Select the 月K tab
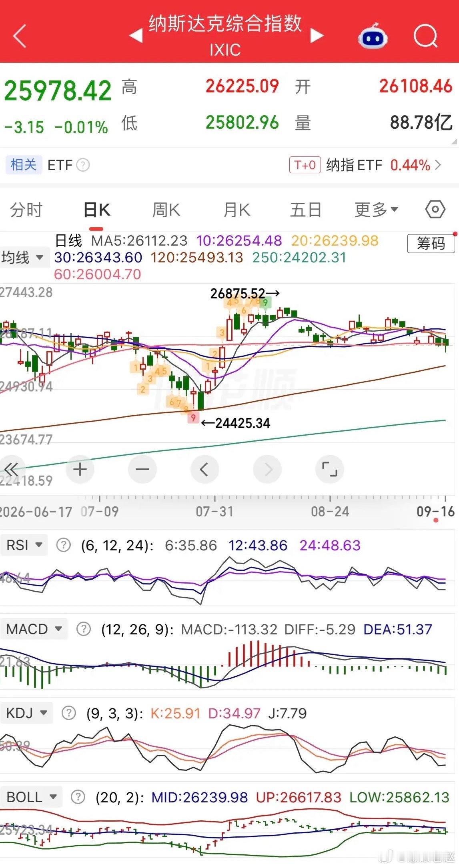459x868 pixels. coord(237,210)
